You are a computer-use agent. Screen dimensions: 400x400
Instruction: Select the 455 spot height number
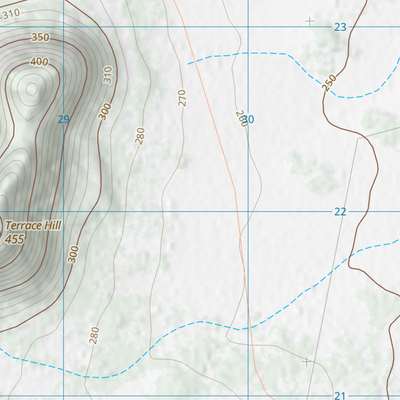(14, 239)
